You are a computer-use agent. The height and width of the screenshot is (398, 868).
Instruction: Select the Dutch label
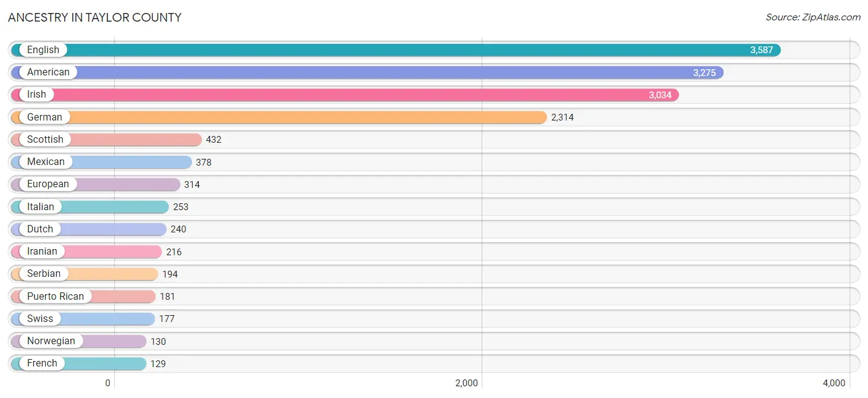(40, 229)
